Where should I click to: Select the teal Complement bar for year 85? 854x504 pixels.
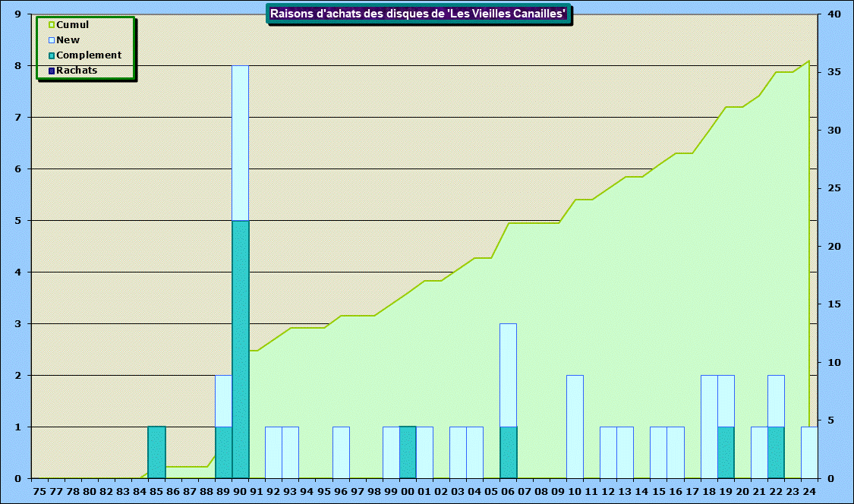coord(156,452)
